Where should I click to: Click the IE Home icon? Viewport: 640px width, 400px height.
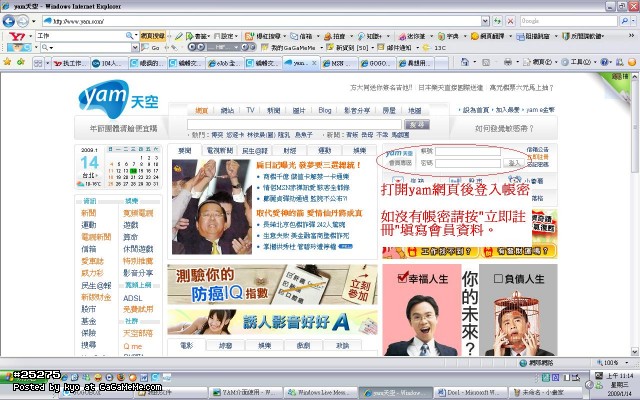pos(464,62)
